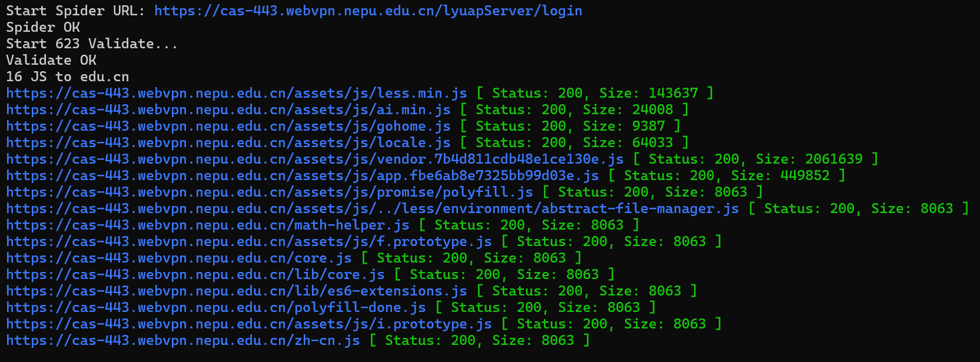Select the '16 JS to edu.cn' line

(68, 77)
